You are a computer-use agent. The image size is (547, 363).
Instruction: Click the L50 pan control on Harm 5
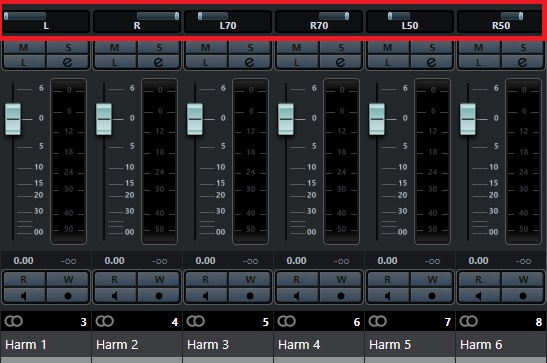point(410,22)
